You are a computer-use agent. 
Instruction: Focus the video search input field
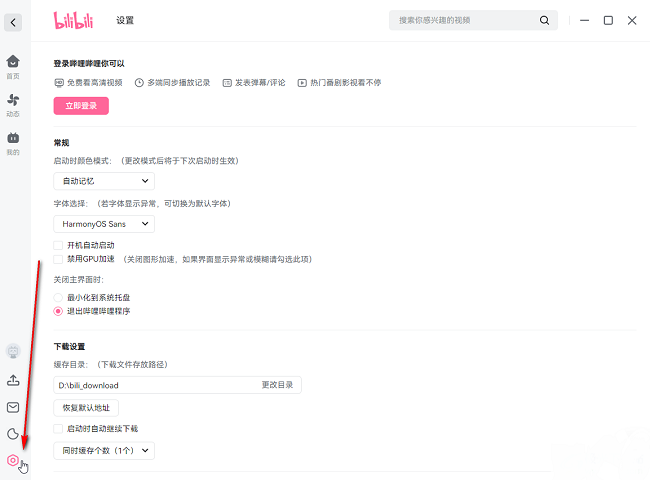[x=473, y=20]
